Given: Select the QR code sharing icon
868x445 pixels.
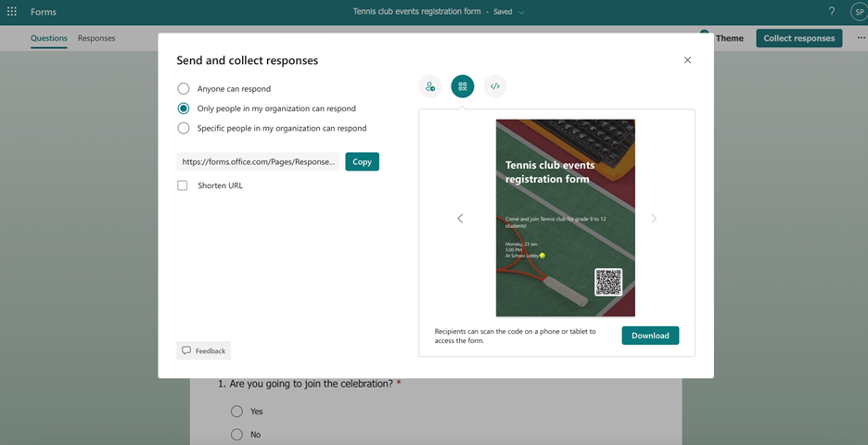Looking at the screenshot, I should click(463, 86).
